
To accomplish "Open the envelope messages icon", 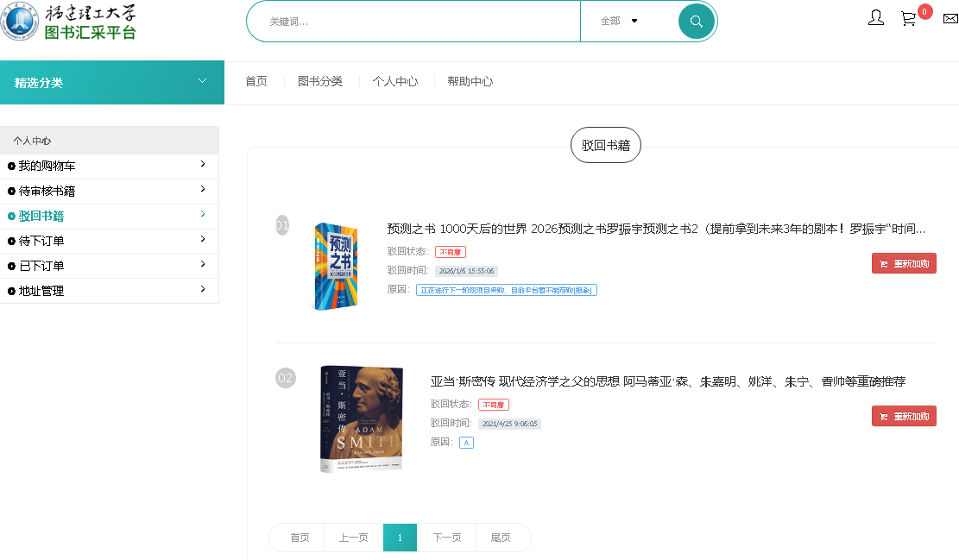I will [x=950, y=18].
